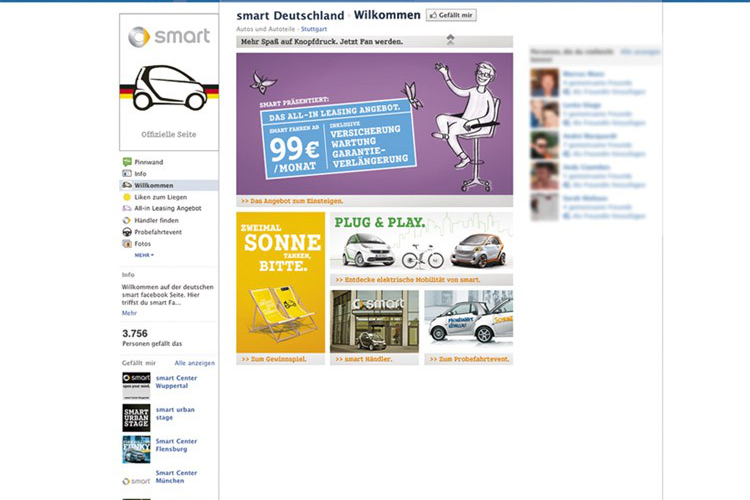Click the All-in Leasing Angebot car icon
Image resolution: width=750 pixels, height=500 pixels.
click(127, 208)
